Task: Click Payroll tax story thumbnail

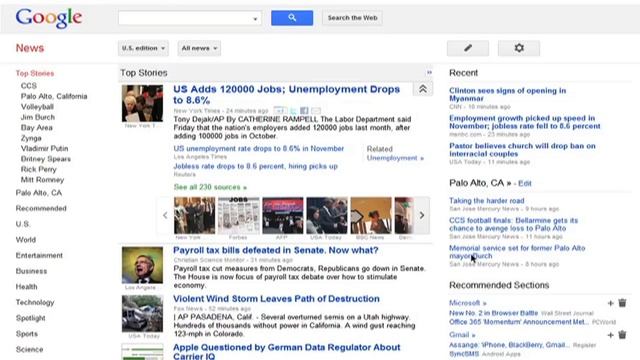Action: [142, 265]
